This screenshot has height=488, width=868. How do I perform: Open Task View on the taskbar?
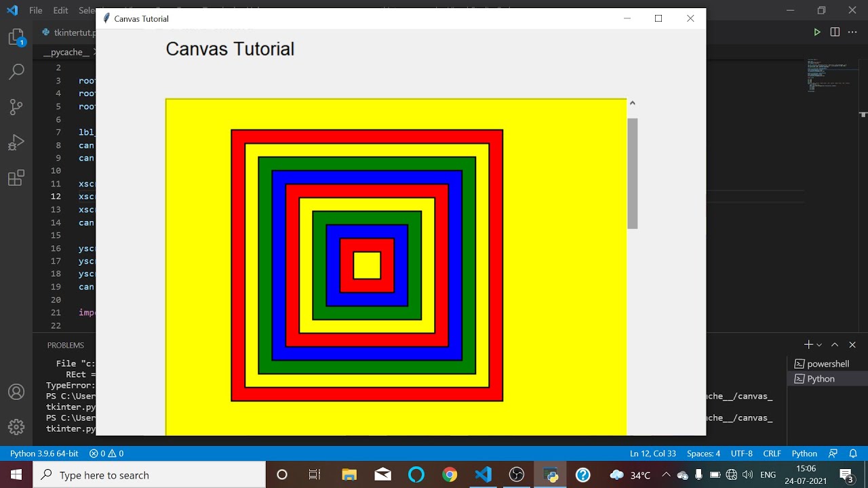click(315, 474)
